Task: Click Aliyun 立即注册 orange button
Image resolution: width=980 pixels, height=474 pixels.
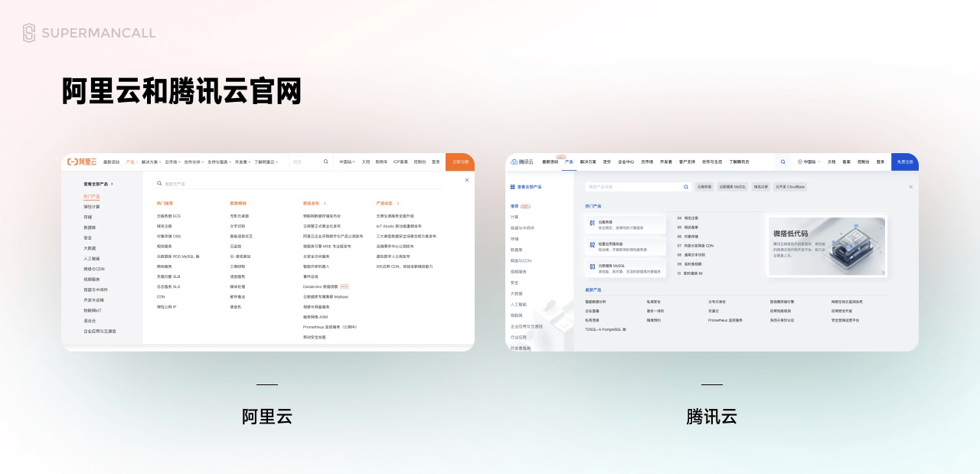Action: (460, 162)
